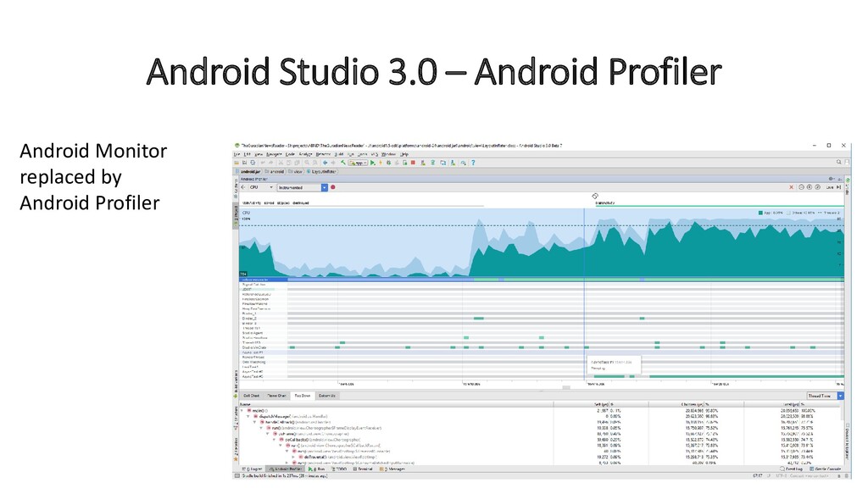Click the red Stop button in toolbar
The width and height of the screenshot is (868, 488).
click(413, 163)
